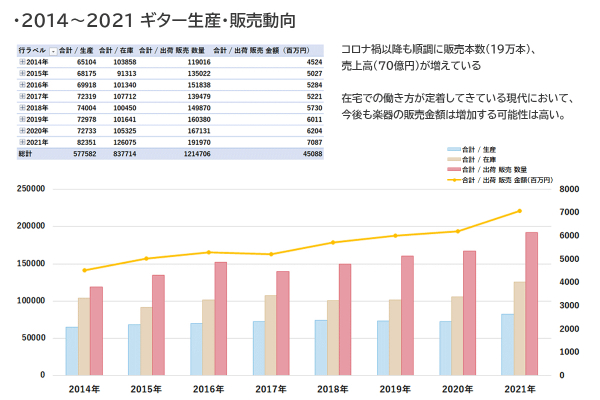Click the plus icon beside 2015年
Screen dimensions: 600x400
pos(22,73)
